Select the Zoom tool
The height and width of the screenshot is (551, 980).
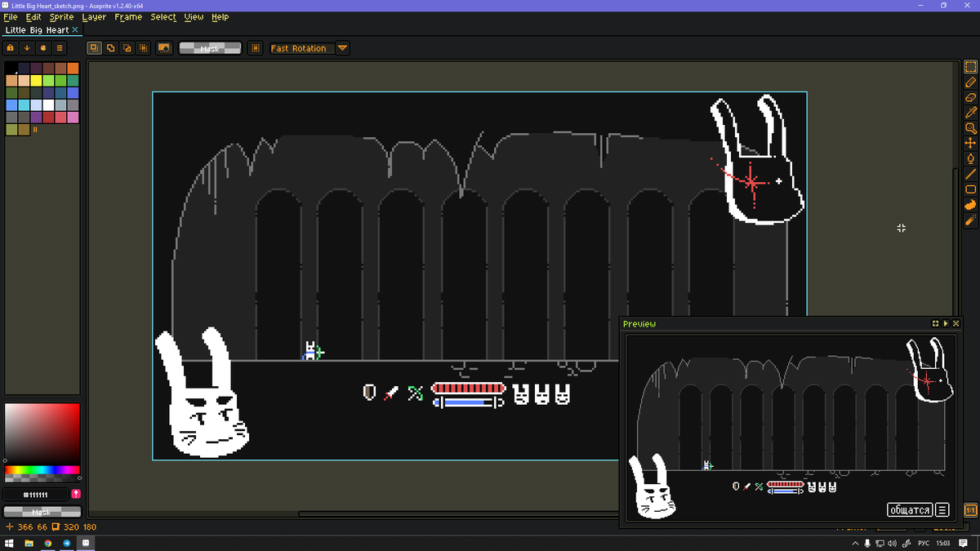pos(971,128)
